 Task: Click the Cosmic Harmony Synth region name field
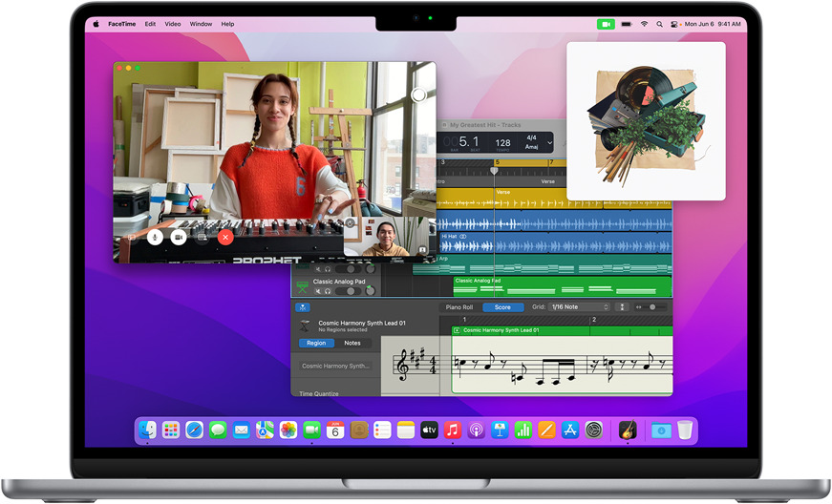pos(336,367)
